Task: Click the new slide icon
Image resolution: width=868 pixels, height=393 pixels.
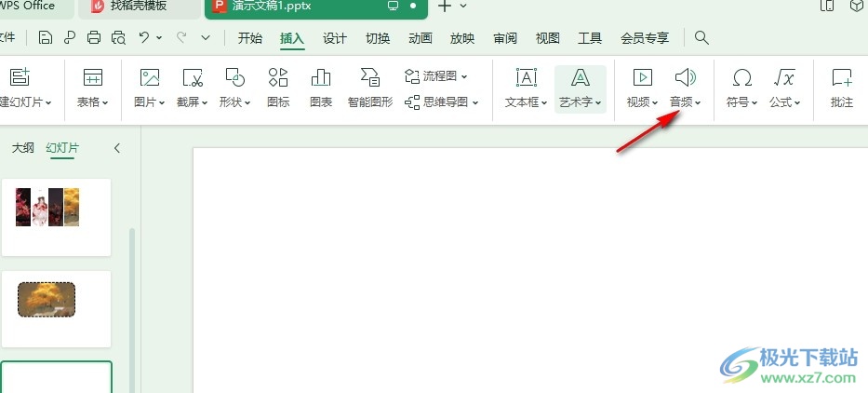Action: (20, 77)
